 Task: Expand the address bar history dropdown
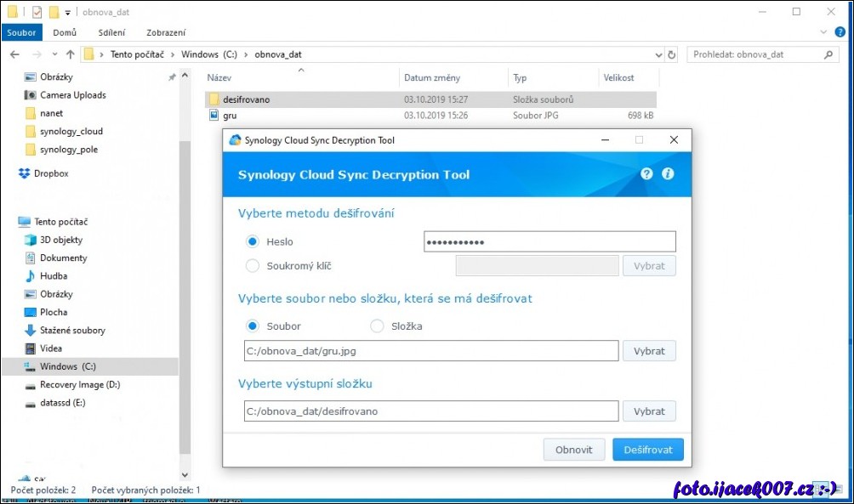(658, 54)
